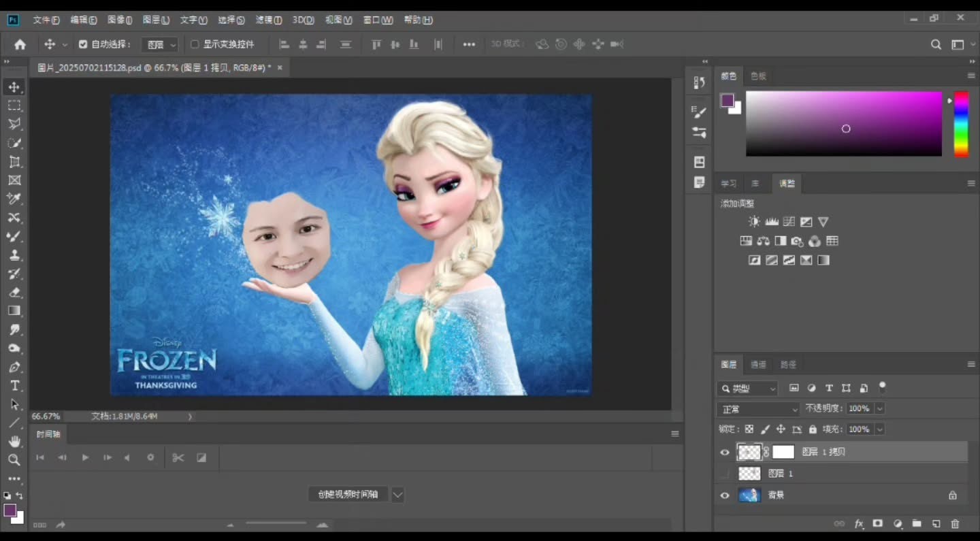Screen dimensions: 980x541
Task: Choose the Crop tool
Action: click(14, 162)
